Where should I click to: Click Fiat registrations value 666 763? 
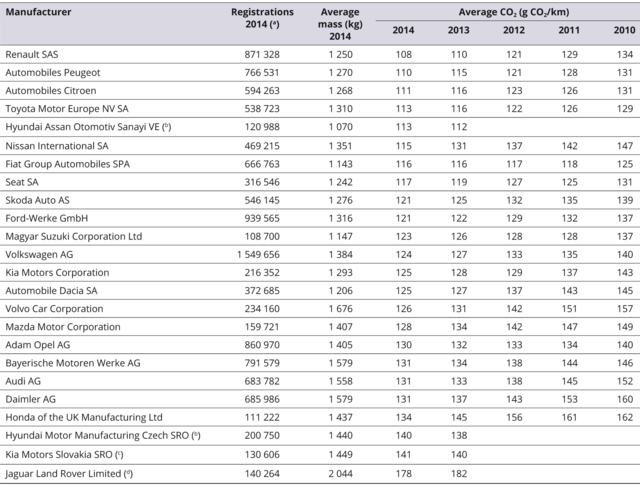pyautogui.click(x=262, y=164)
